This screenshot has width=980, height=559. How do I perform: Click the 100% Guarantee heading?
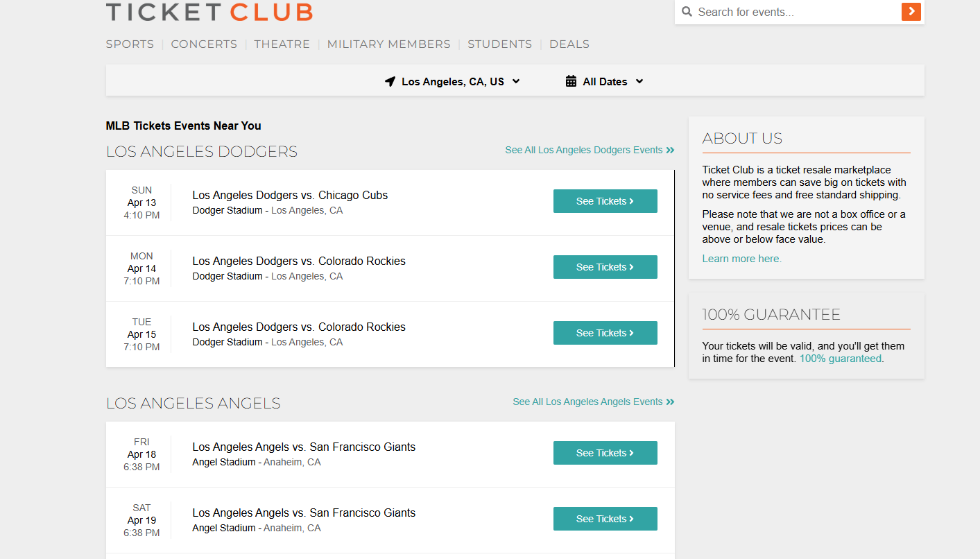coord(771,315)
